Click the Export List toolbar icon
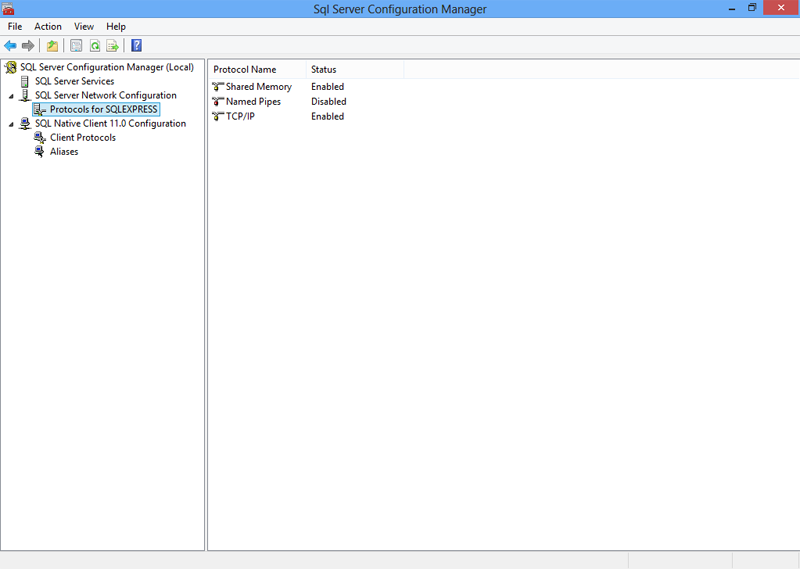800x569 pixels. tap(113, 46)
